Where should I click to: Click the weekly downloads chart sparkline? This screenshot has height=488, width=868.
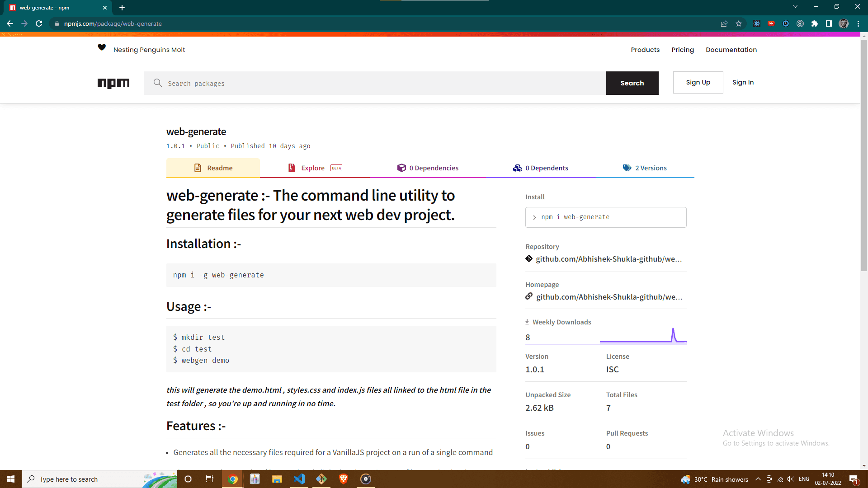tap(643, 335)
